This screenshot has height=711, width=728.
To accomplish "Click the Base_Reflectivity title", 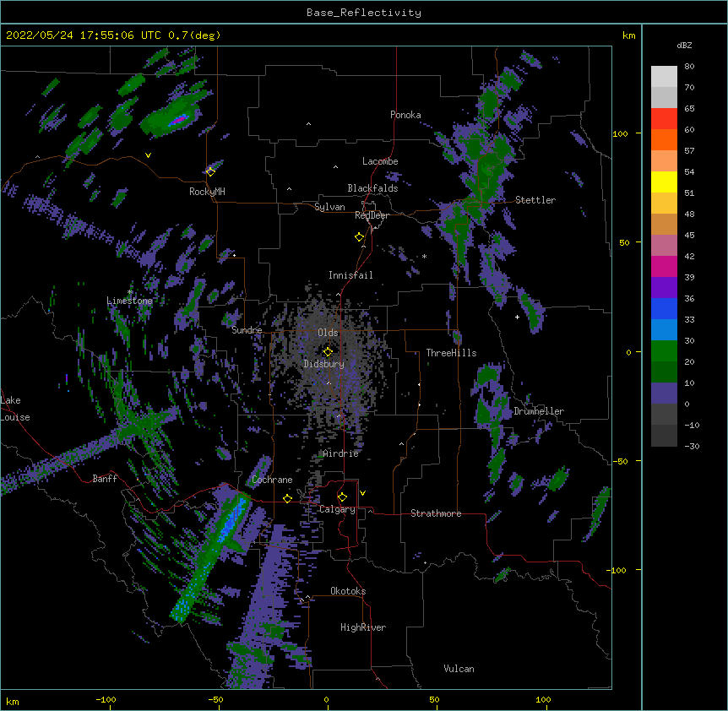I will point(364,13).
